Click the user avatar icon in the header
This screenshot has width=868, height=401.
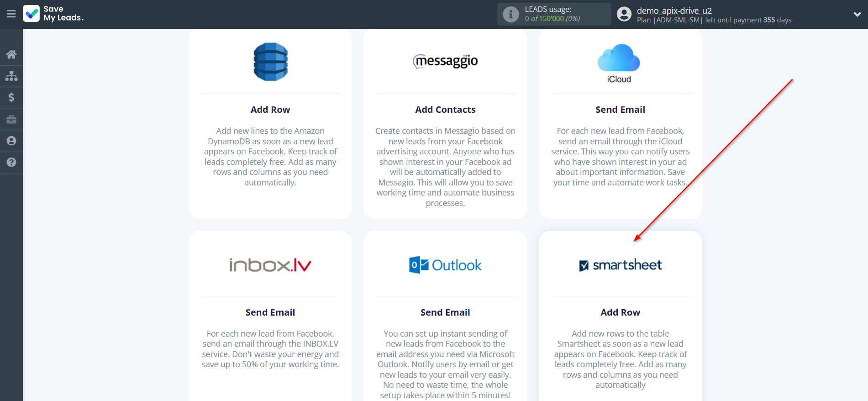[x=624, y=14]
